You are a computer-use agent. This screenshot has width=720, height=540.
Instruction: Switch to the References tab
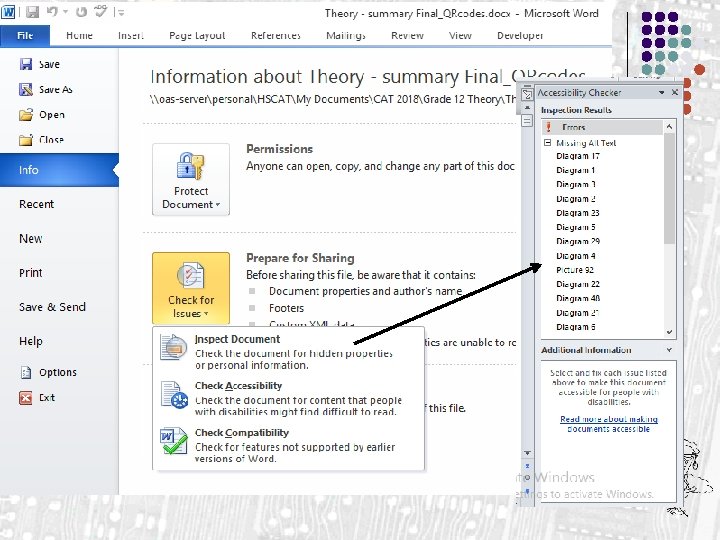tap(276, 35)
